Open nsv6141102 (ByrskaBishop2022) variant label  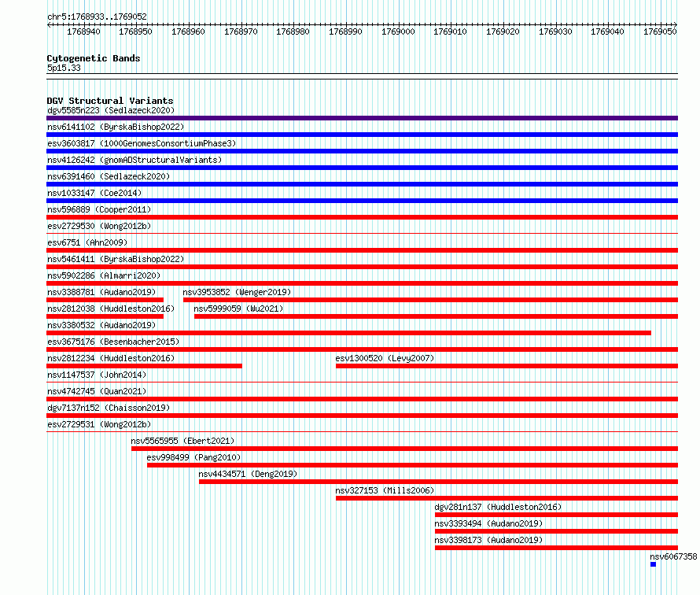[116, 127]
